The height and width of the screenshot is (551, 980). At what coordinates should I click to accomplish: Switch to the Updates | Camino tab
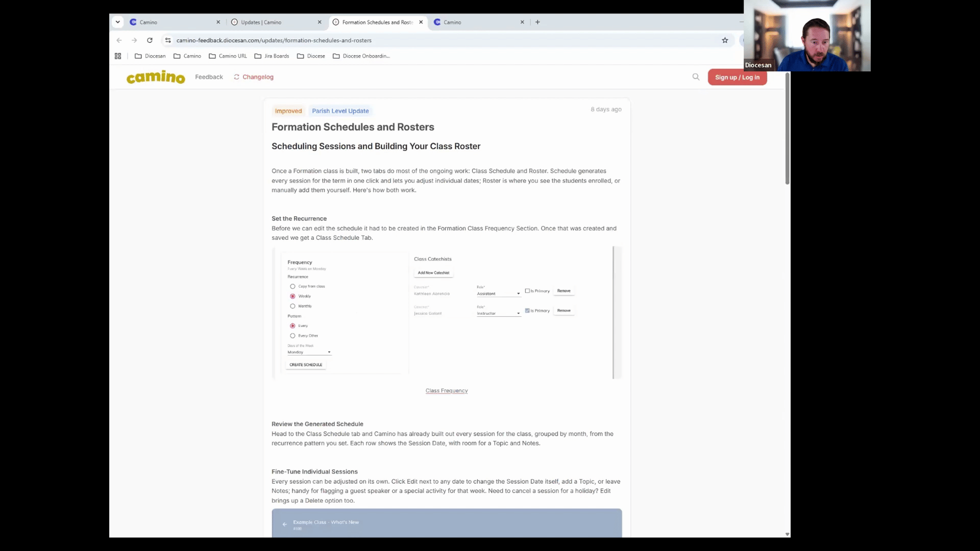point(276,22)
